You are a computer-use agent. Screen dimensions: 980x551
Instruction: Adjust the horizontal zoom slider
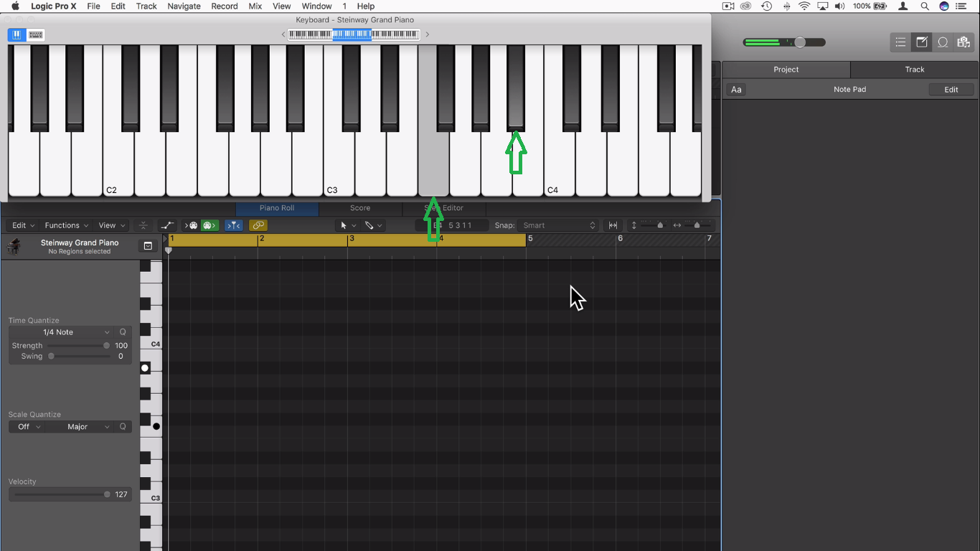pos(696,225)
